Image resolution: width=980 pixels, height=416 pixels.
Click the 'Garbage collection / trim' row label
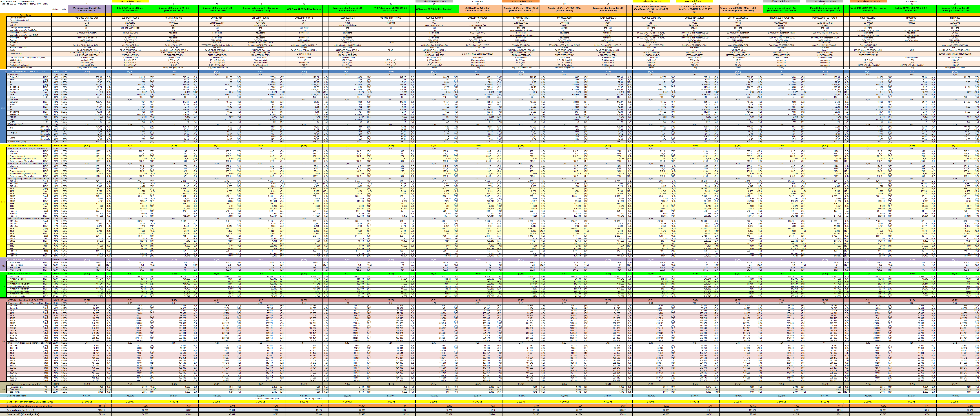coord(20,28)
